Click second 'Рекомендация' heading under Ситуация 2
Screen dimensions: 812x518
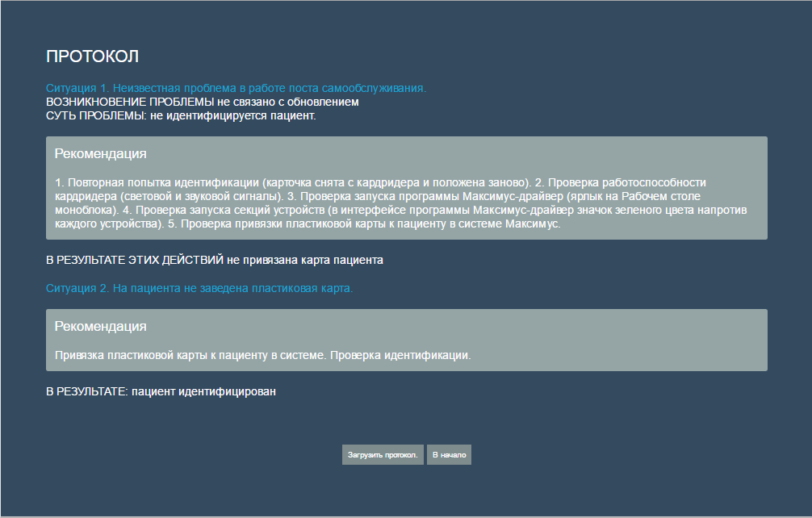100,327
